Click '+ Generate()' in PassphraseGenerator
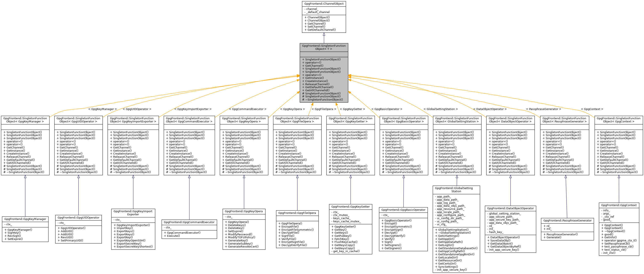 (x=552, y=237)
